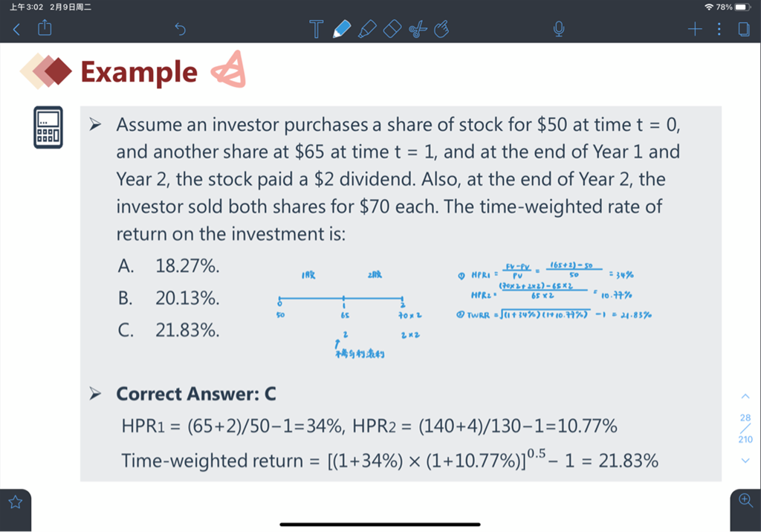This screenshot has height=532, width=761.
Task: Add new content with plus icon
Action: coord(695,29)
